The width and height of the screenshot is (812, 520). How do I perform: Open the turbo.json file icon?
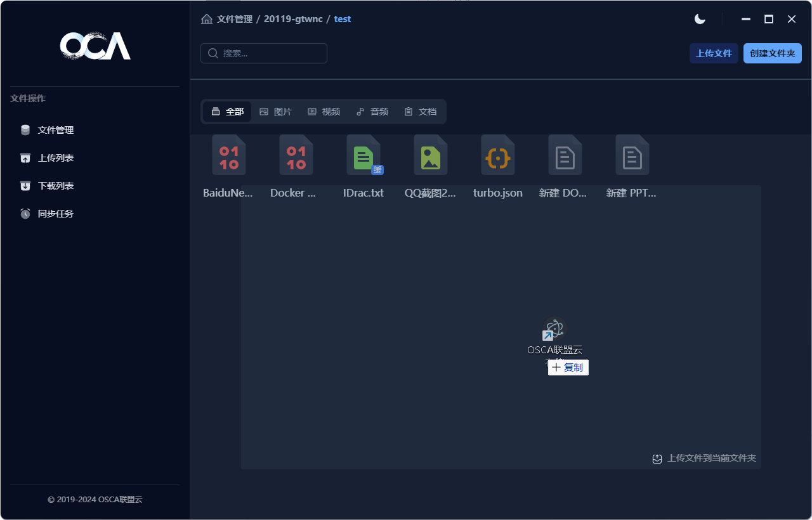coord(497,155)
